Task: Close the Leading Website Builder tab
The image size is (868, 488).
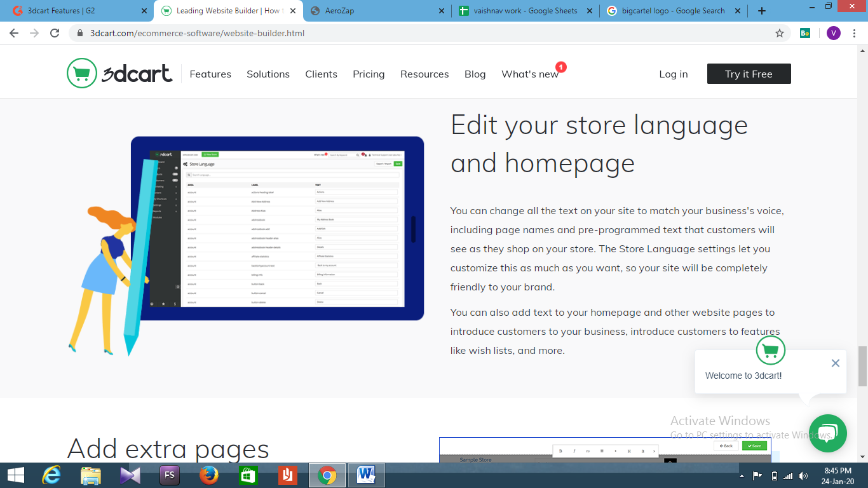Action: (x=292, y=11)
